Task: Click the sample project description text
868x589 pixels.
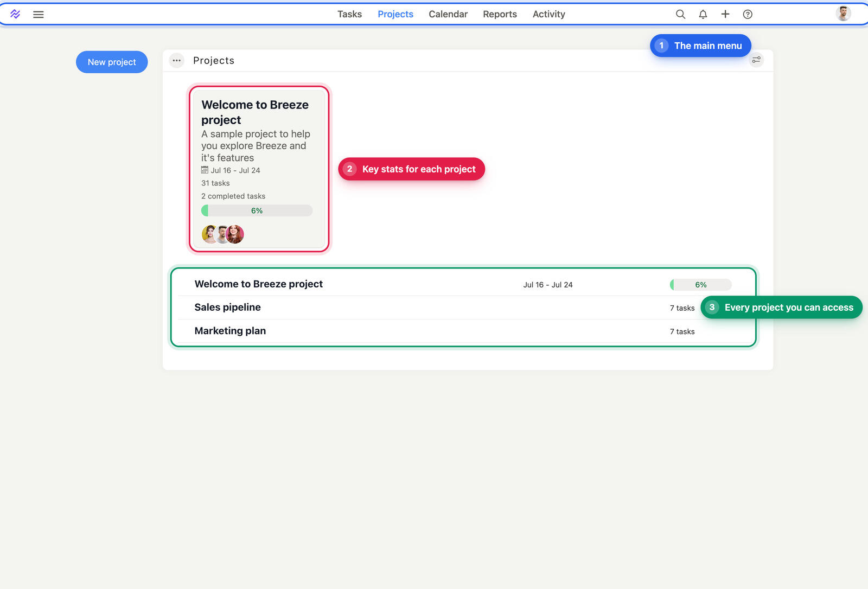Action: tap(256, 146)
